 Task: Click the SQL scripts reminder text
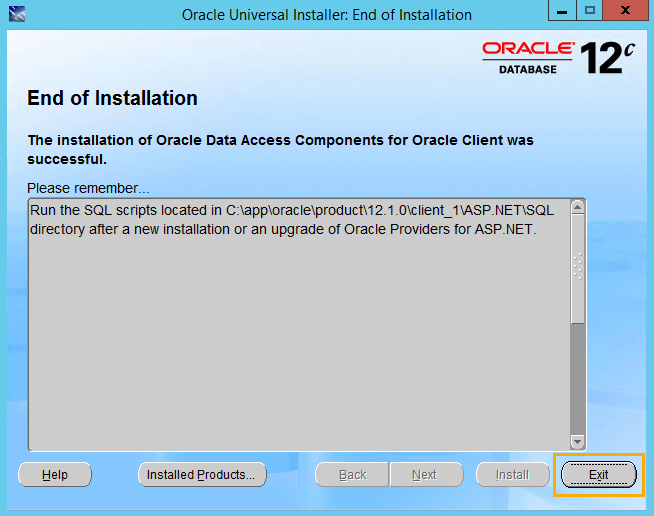pyautogui.click(x=292, y=220)
